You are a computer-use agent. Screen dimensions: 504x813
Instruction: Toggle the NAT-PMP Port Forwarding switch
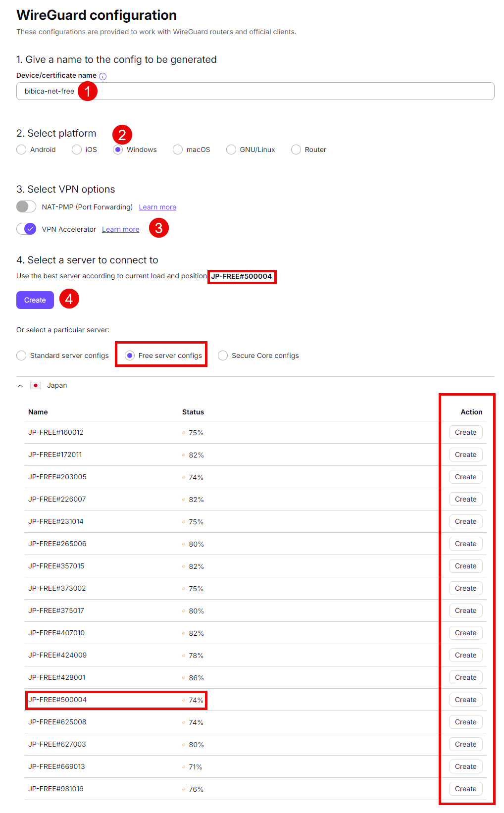point(26,206)
